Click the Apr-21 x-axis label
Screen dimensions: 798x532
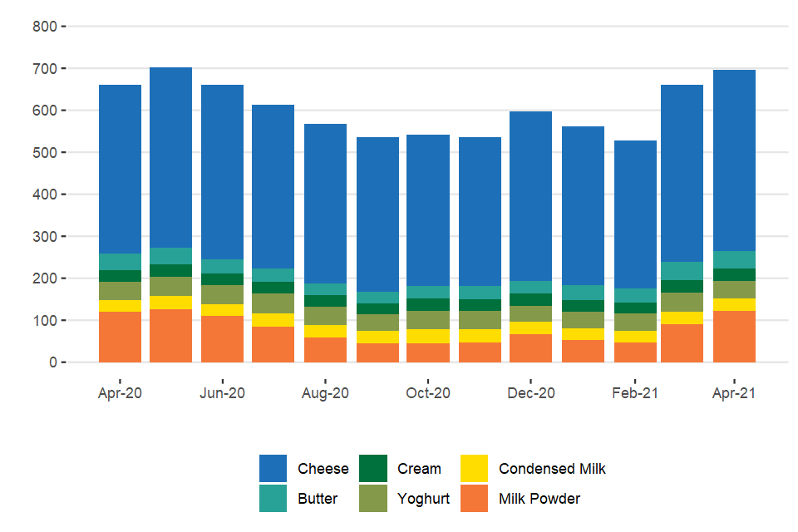[734, 393]
